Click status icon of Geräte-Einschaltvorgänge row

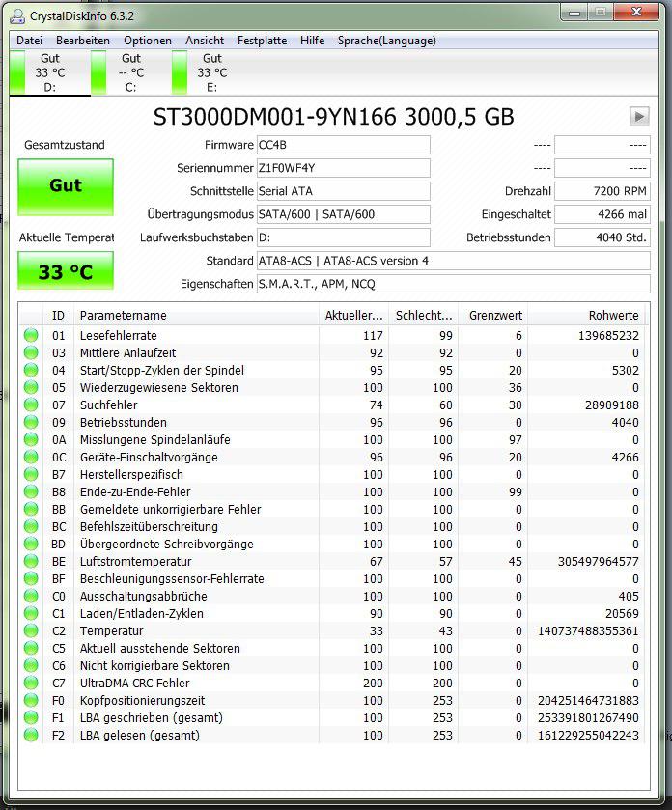31,458
